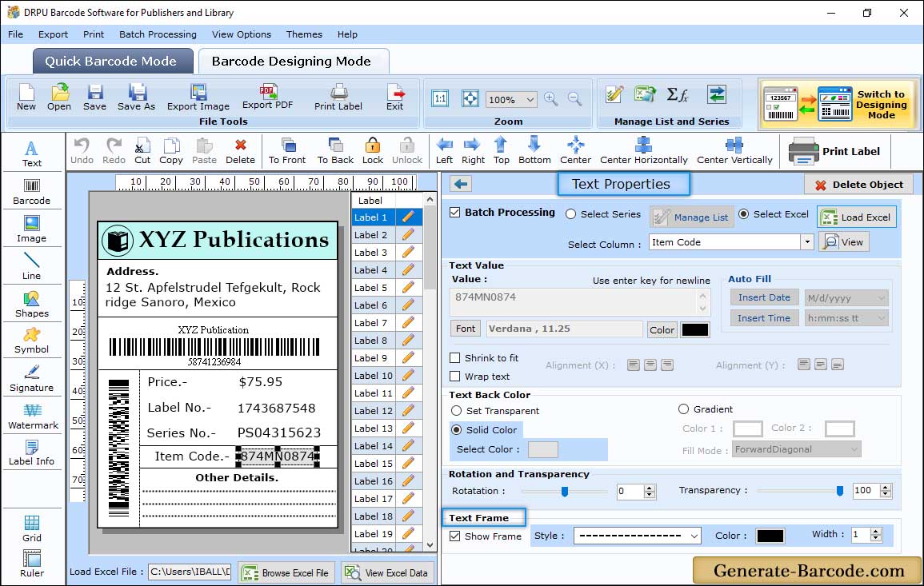Send object To Back
Viewport: 924px width, 586px height.
tap(335, 151)
